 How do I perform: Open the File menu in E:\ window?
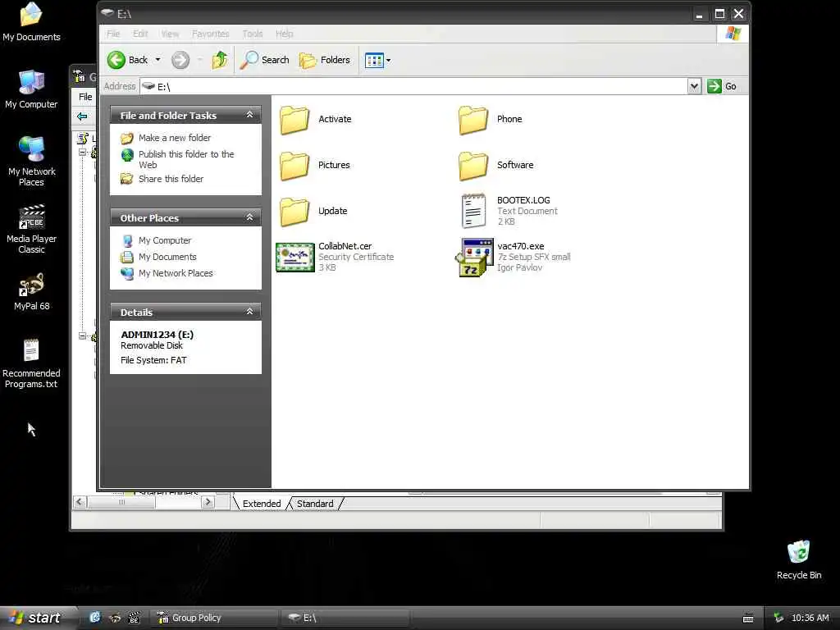pos(113,34)
